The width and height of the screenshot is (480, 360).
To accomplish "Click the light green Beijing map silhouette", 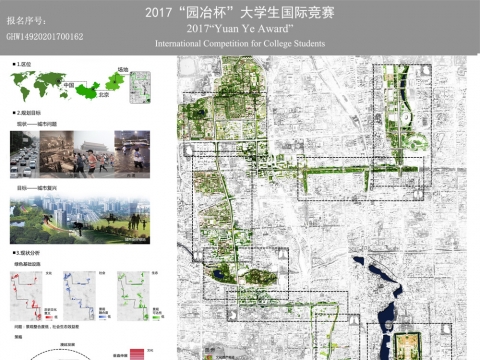I will click(115, 82).
